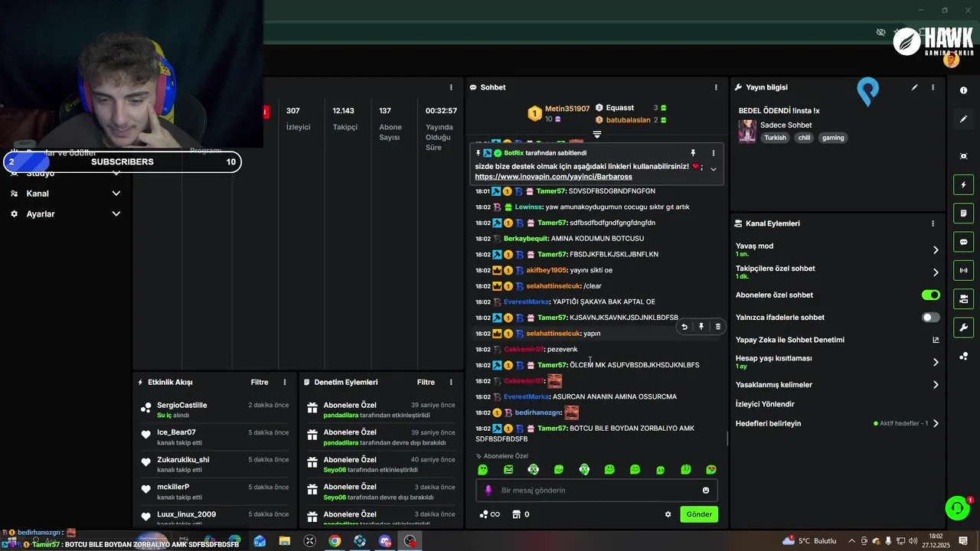Open the channel points infinity icon
This screenshot has height=551, width=980.
489,514
